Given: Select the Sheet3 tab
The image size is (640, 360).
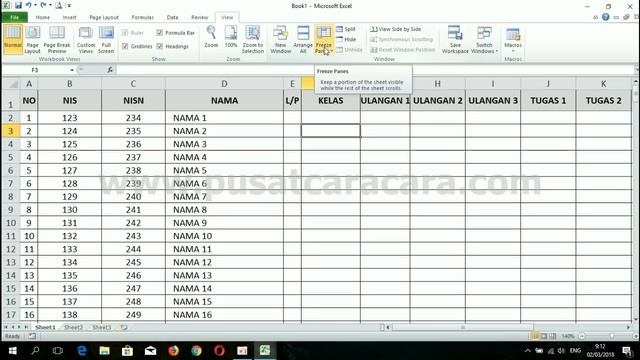Looking at the screenshot, I should 102,327.
